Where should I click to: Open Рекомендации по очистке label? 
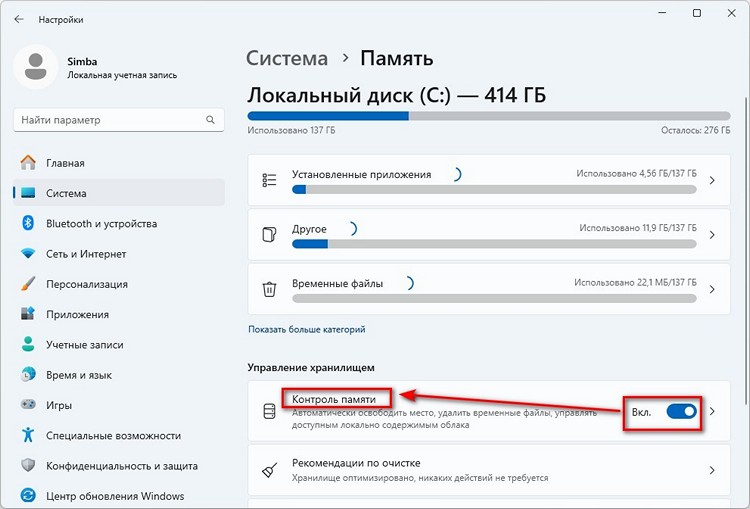tap(356, 463)
